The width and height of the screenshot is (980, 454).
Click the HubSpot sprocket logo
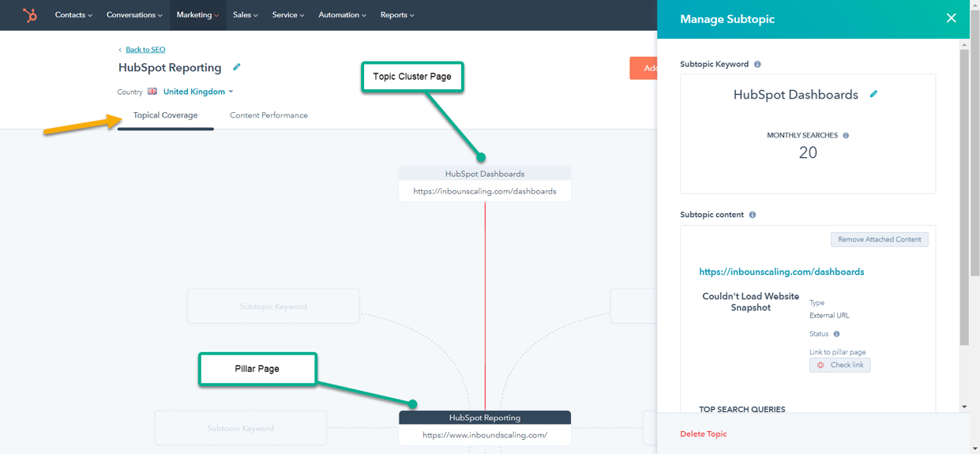point(30,15)
